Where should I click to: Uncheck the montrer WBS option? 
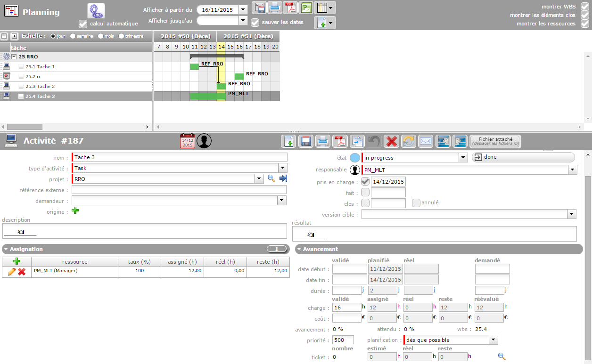pyautogui.click(x=585, y=7)
